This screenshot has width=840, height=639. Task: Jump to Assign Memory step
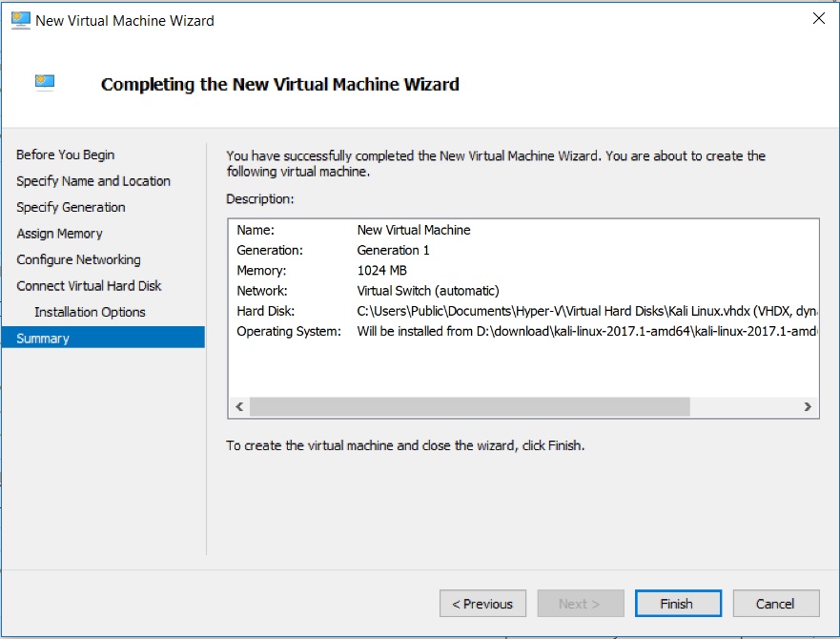[59, 234]
